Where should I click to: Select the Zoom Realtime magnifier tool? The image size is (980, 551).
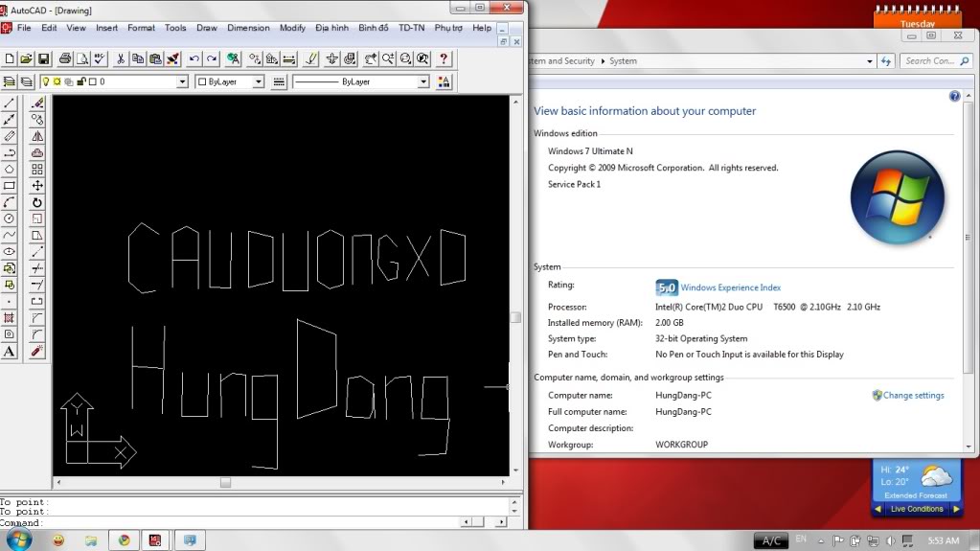point(388,58)
